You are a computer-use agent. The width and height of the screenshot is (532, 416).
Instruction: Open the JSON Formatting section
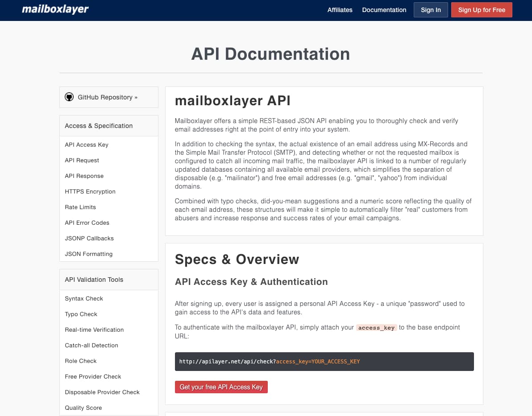[x=88, y=254]
